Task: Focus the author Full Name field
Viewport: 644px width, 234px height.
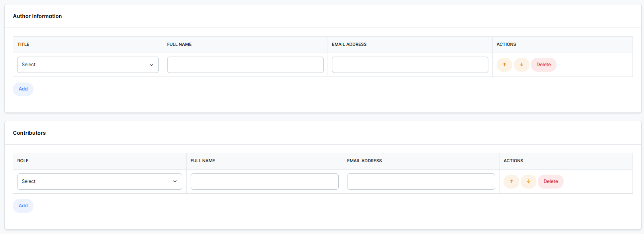Action: (245, 65)
